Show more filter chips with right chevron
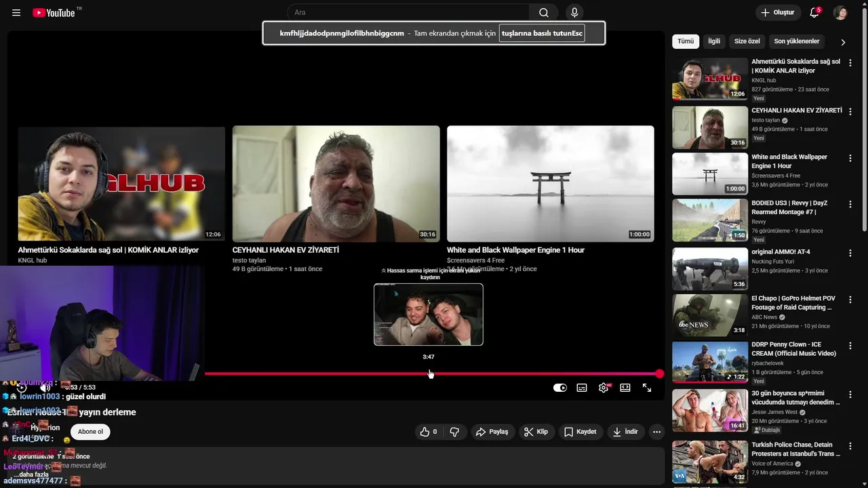The image size is (868, 488). click(843, 42)
